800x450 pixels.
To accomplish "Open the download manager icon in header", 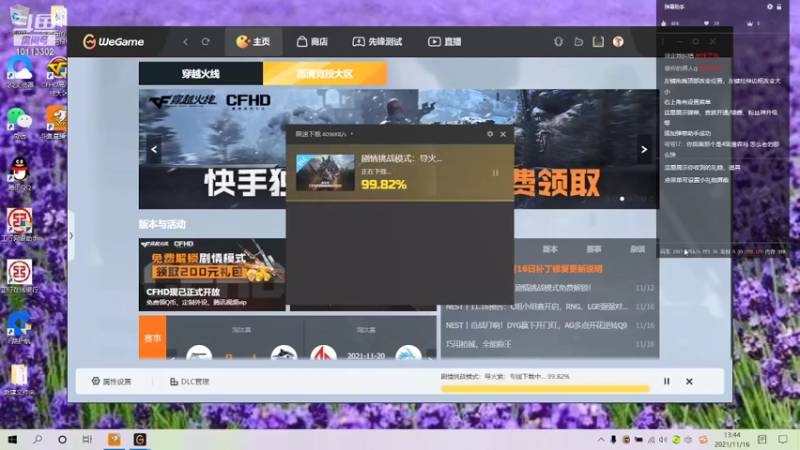I will [598, 41].
